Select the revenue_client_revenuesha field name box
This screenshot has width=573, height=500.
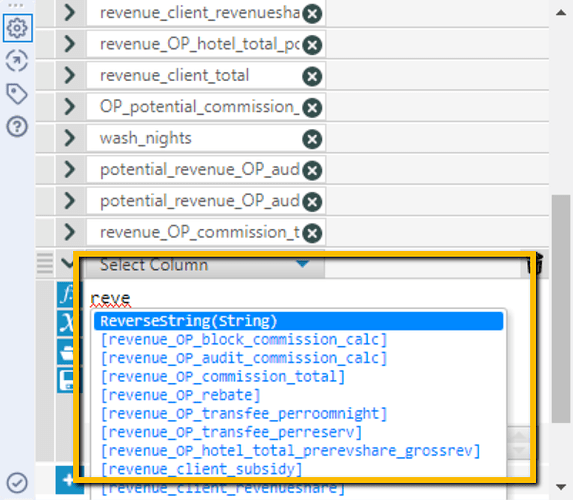tap(206, 13)
